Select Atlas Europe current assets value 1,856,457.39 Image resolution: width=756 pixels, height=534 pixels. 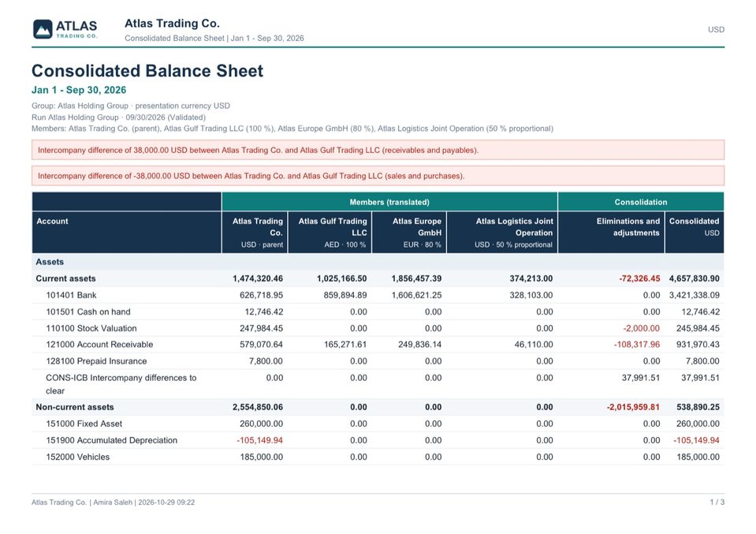click(x=416, y=278)
